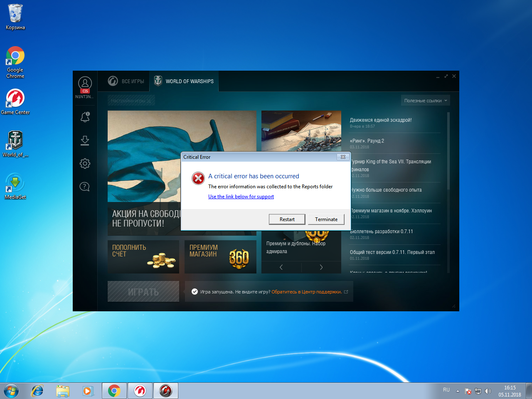This screenshot has width=532, height=399.
Task: Follow 'Use the link below for support' link
Action: tap(241, 197)
